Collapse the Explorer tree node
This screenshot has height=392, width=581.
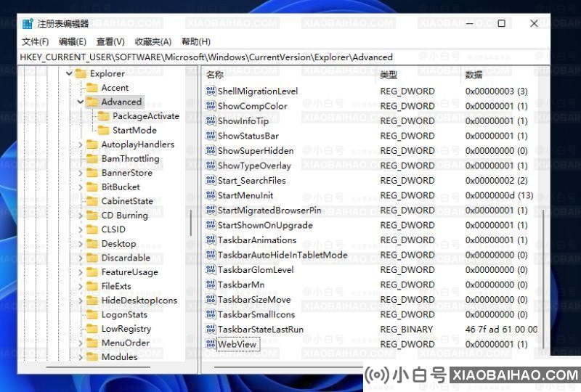pos(69,73)
